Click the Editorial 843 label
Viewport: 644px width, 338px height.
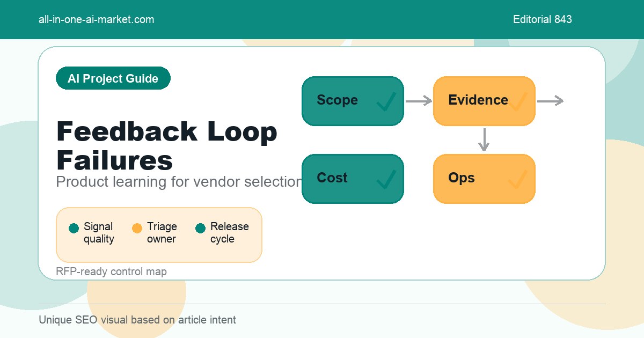pyautogui.click(x=543, y=19)
